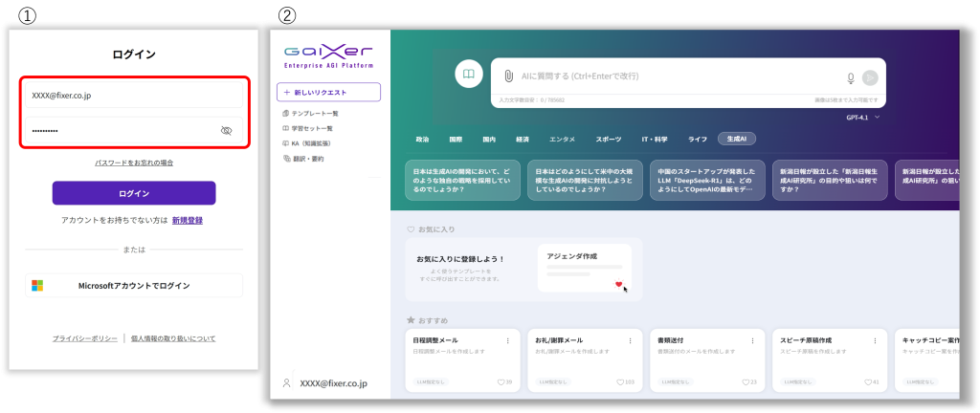Click the paperclip attach file icon
The height and width of the screenshot is (413, 980).
[509, 76]
